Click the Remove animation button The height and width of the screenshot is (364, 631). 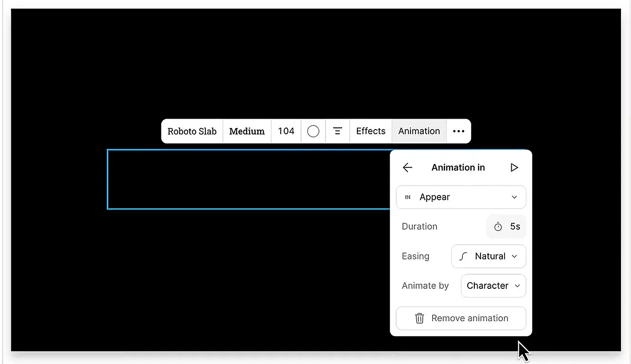(461, 318)
